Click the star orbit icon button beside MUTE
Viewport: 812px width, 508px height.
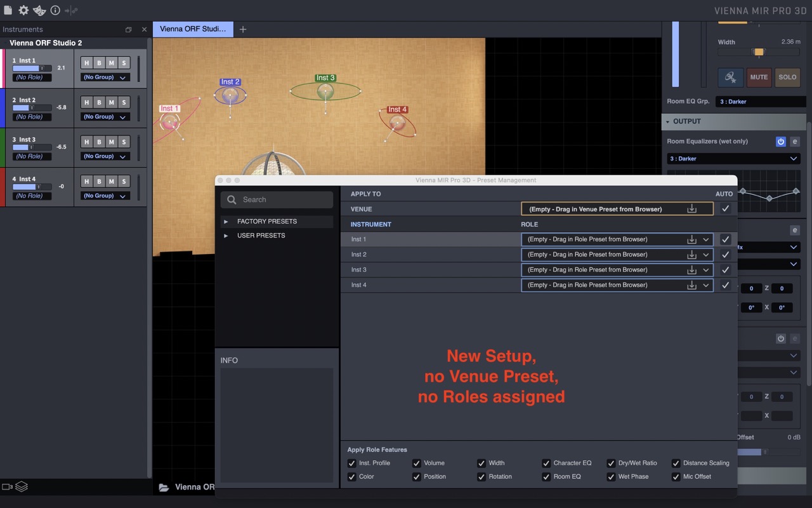coord(730,77)
